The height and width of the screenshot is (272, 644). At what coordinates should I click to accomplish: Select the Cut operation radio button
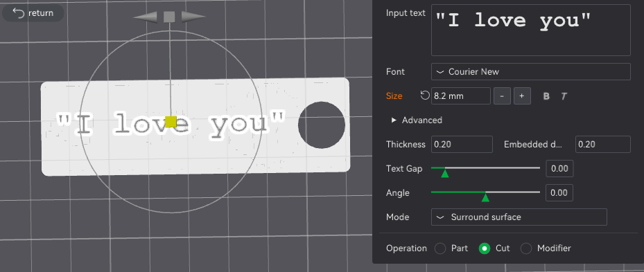coord(485,248)
